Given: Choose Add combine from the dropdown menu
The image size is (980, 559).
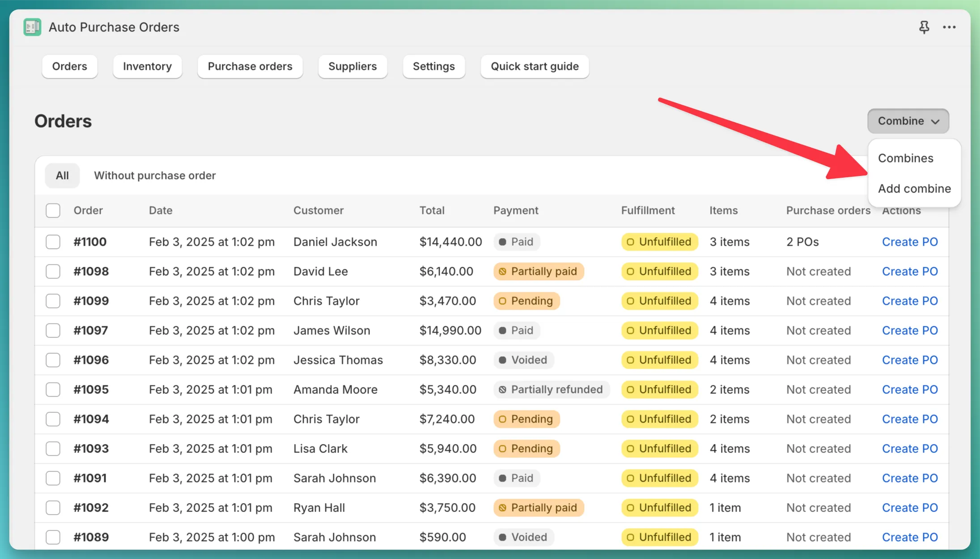Looking at the screenshot, I should [914, 188].
